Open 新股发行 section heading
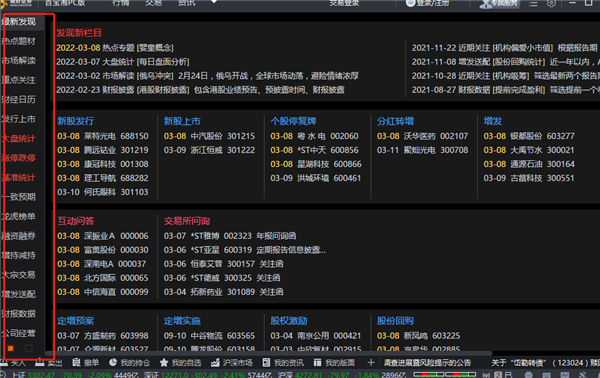Viewport: 600px width, 378px height. pos(75,121)
